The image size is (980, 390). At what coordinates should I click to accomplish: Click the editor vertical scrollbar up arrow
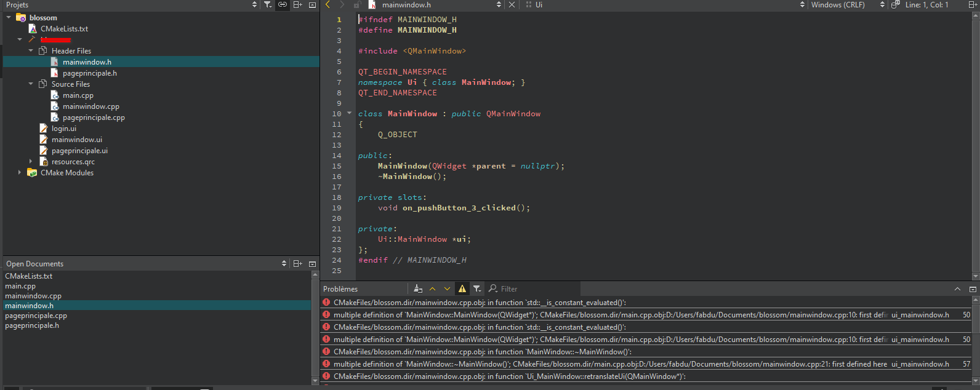[976, 15]
